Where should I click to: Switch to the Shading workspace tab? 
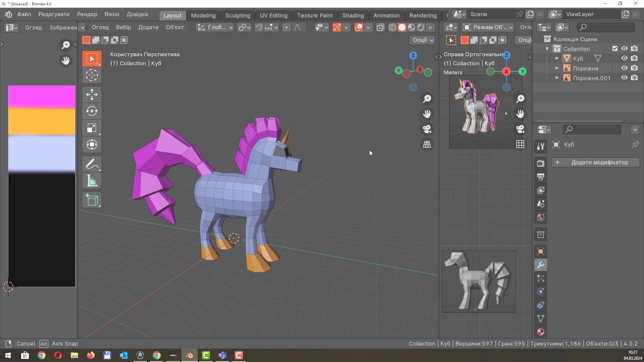click(353, 15)
